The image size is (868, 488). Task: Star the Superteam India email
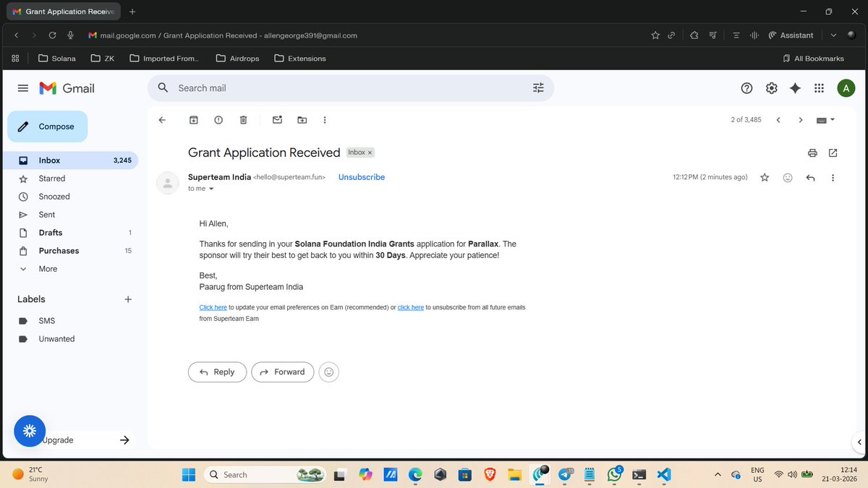point(765,177)
